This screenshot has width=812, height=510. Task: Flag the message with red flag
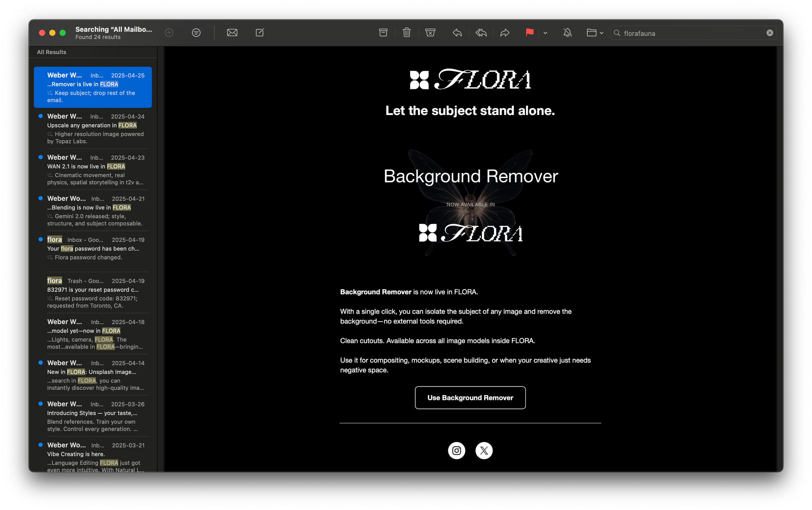[x=529, y=33]
